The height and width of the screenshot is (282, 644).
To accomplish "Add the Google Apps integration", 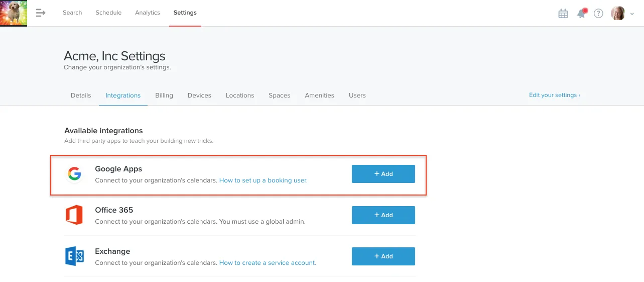I will point(383,174).
